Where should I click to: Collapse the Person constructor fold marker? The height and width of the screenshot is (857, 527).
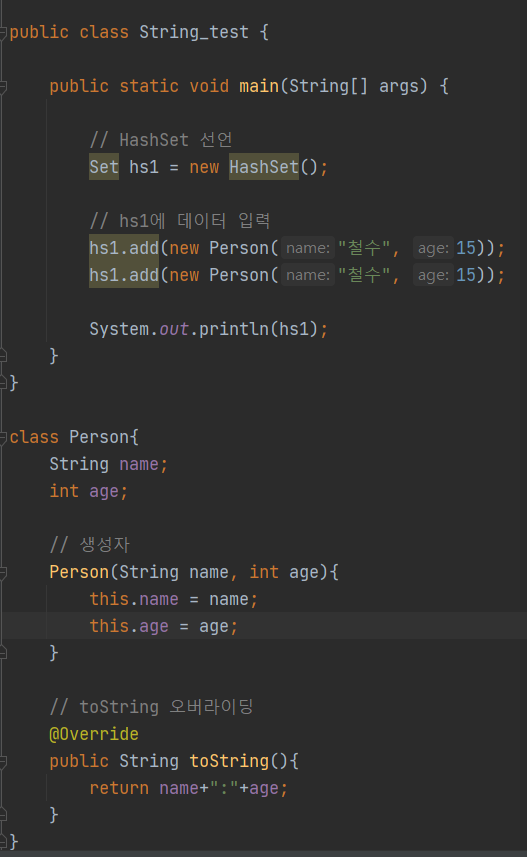(3, 572)
